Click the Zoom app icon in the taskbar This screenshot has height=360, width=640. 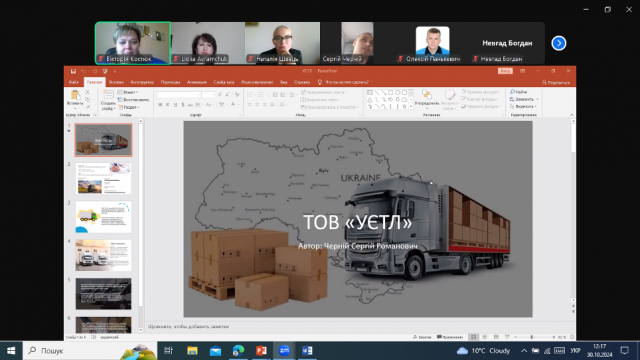[284, 351]
